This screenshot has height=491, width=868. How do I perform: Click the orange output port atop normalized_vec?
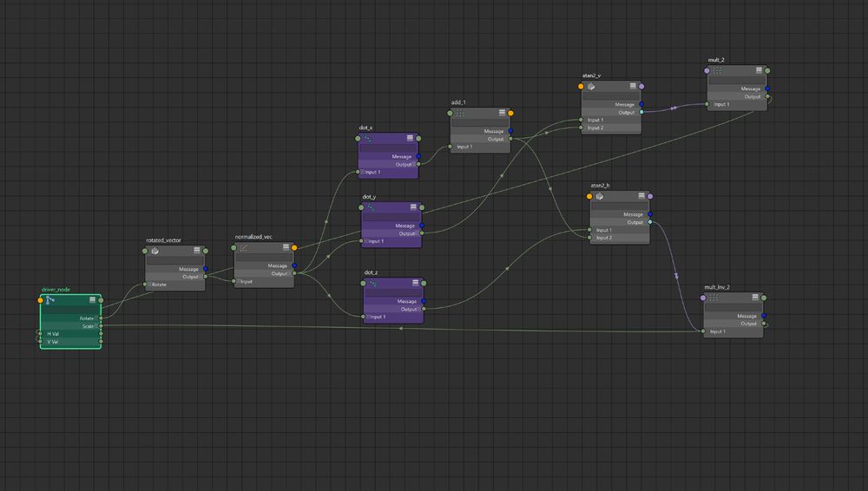coord(294,247)
